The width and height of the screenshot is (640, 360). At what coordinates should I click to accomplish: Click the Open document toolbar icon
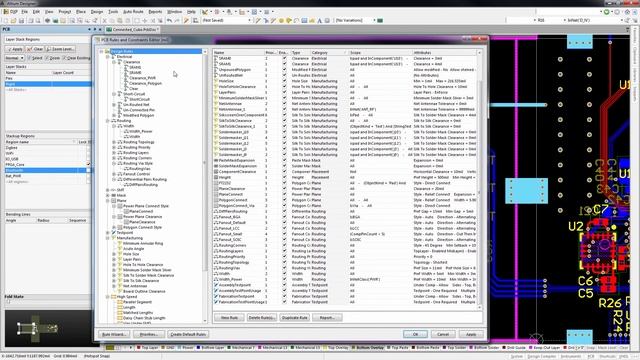(13, 20)
